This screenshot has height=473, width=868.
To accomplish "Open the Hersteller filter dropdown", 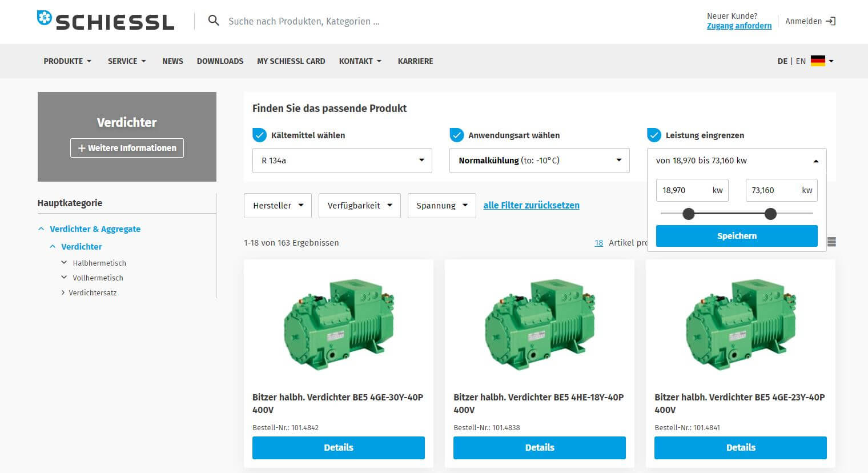I will click(x=278, y=206).
